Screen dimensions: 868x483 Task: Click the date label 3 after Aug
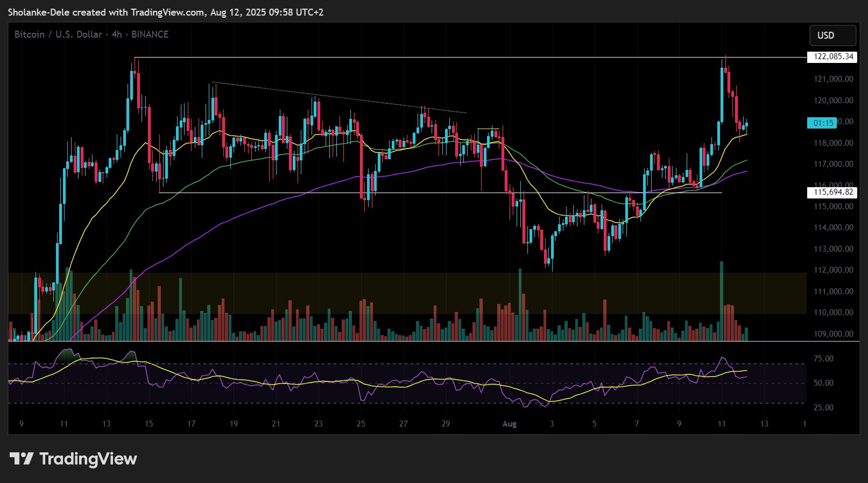pos(552,424)
